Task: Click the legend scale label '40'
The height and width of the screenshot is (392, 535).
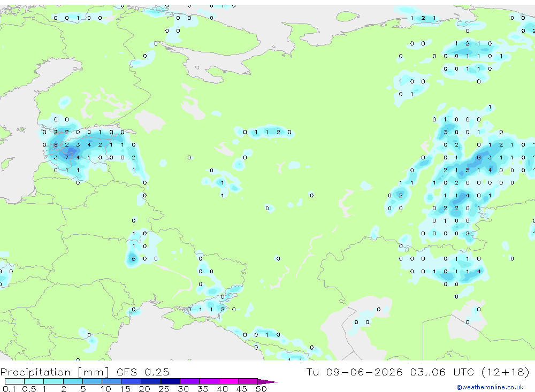Action: point(222,389)
